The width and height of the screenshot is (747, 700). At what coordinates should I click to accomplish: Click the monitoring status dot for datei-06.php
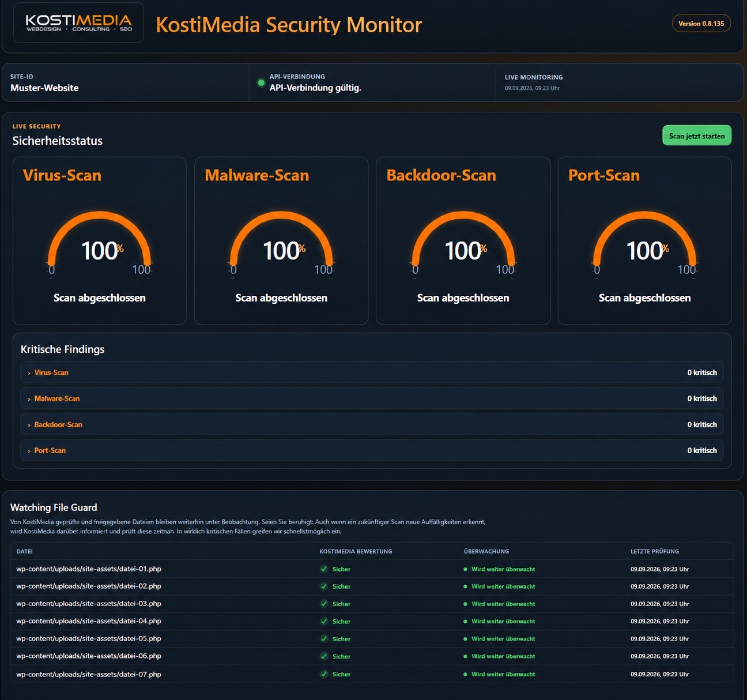(x=465, y=656)
